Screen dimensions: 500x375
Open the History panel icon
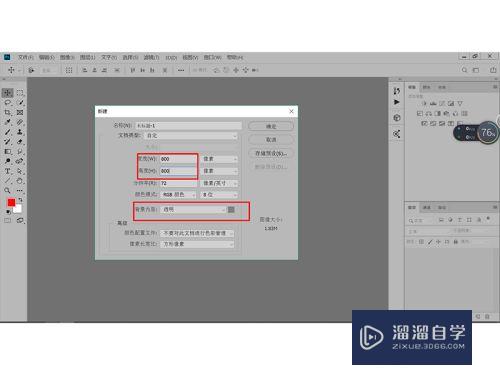coord(396,91)
